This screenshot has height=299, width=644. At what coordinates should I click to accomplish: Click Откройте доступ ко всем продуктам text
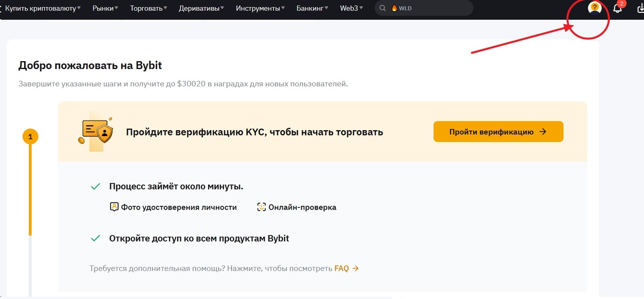coord(199,238)
